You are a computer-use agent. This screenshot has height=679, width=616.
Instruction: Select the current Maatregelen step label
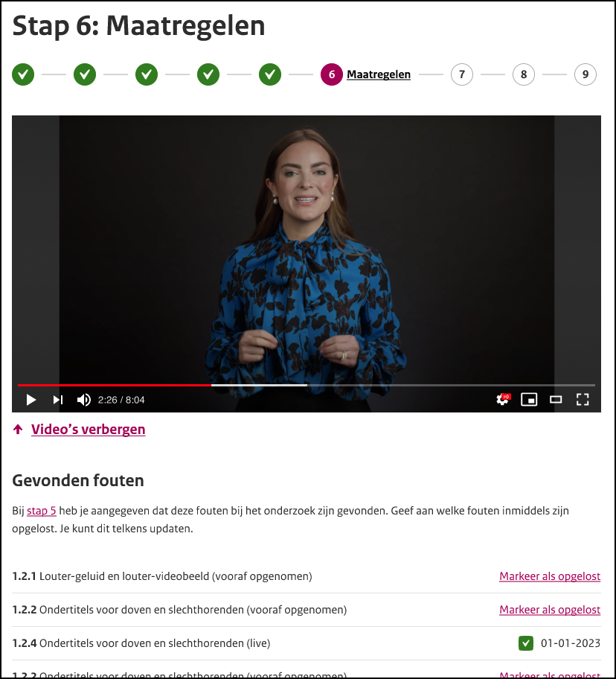pos(379,74)
